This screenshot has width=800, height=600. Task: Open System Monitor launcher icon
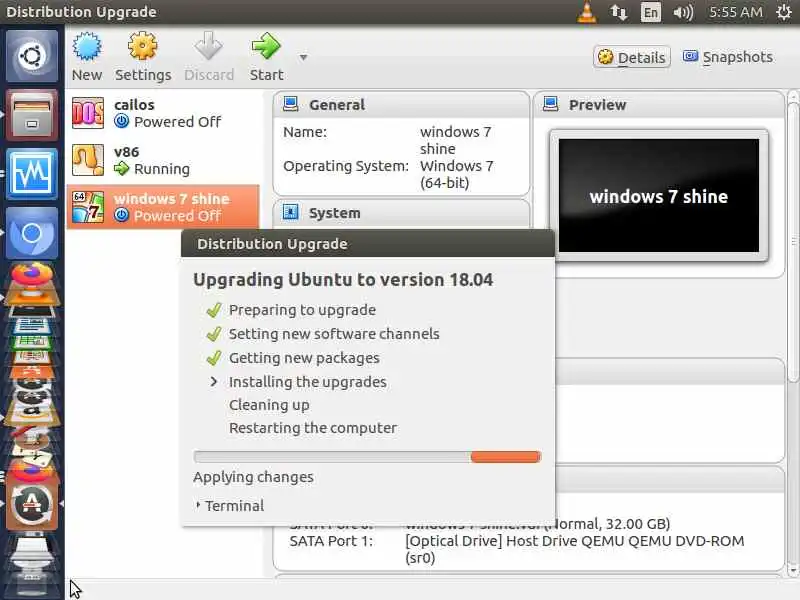(32, 173)
